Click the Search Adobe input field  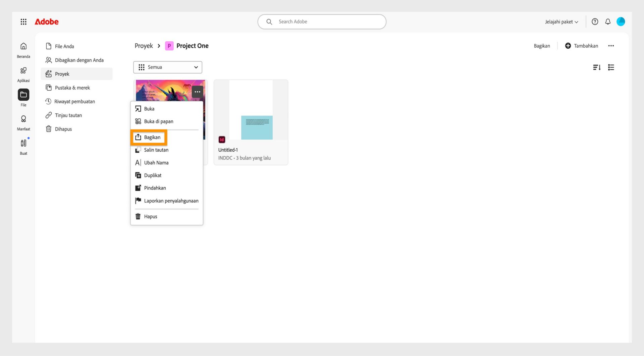click(321, 21)
